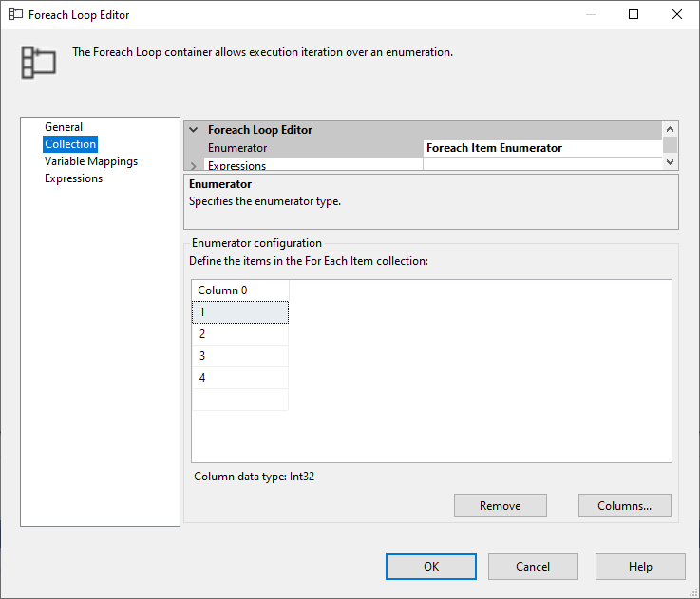Open the Columns... dialog
The width and height of the screenshot is (700, 599).
coord(624,506)
